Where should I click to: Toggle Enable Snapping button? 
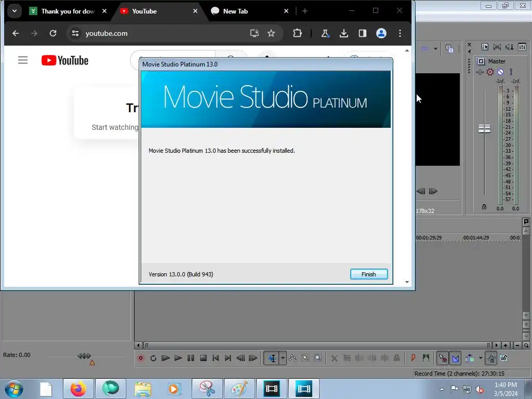pyautogui.click(x=443, y=358)
